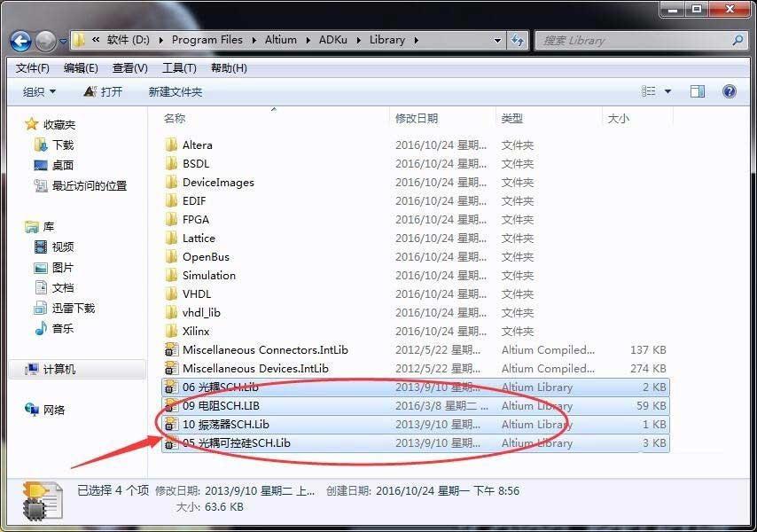
Task: Open the change-view dropdown arrow
Action: coord(666,91)
